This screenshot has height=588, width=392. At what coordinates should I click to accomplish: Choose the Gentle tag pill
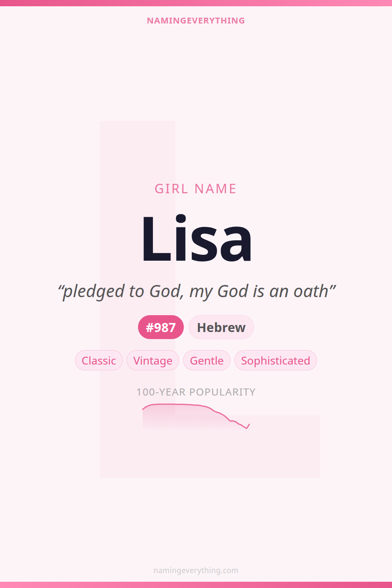coord(207,361)
